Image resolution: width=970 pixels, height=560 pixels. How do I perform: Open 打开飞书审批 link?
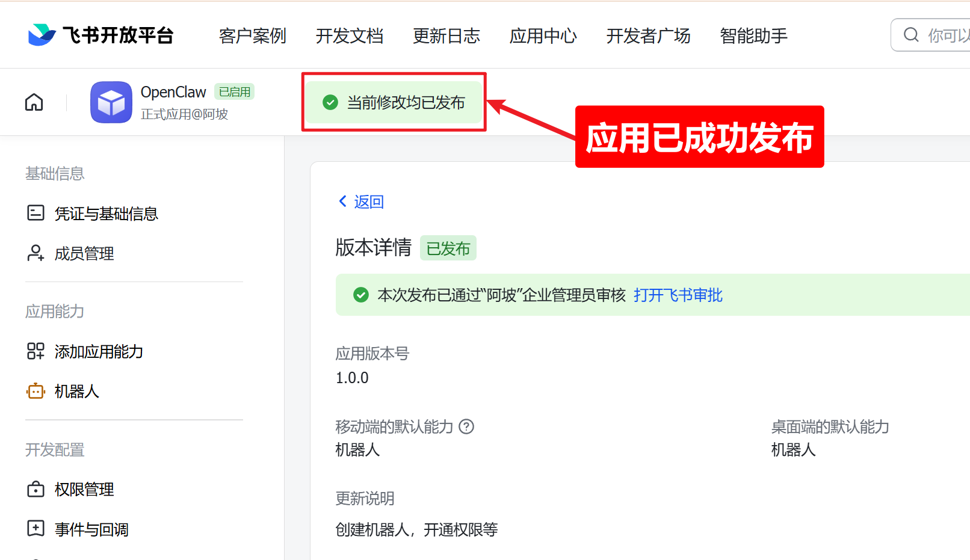point(678,295)
